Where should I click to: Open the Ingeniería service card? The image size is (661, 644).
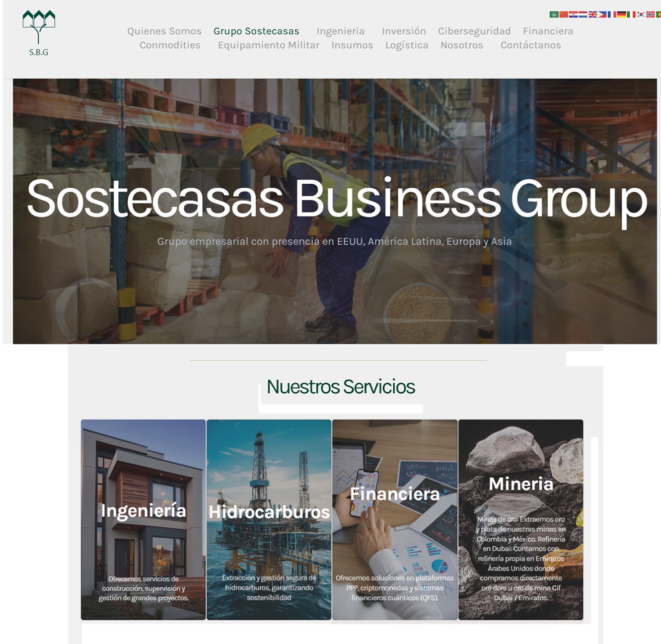tap(143, 519)
